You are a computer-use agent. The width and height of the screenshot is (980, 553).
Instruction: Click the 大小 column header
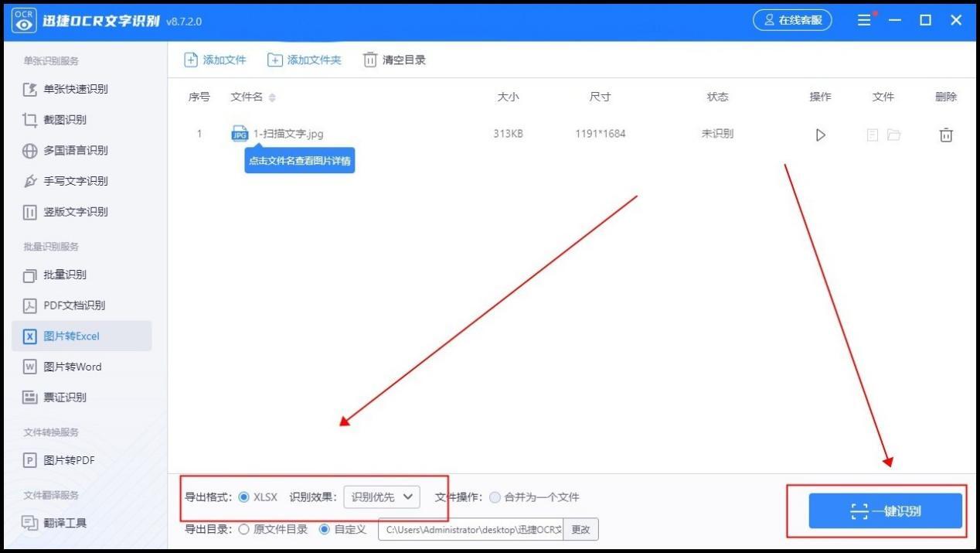point(508,97)
